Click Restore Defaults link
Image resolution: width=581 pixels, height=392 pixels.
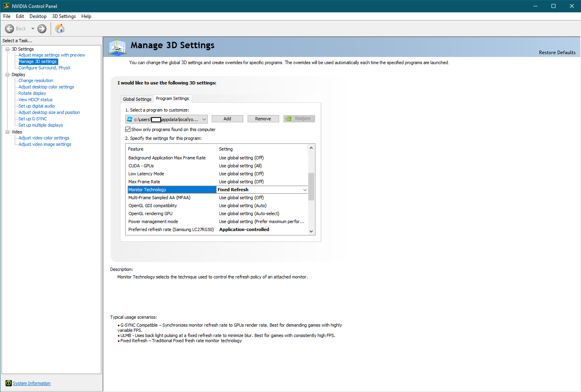point(557,53)
